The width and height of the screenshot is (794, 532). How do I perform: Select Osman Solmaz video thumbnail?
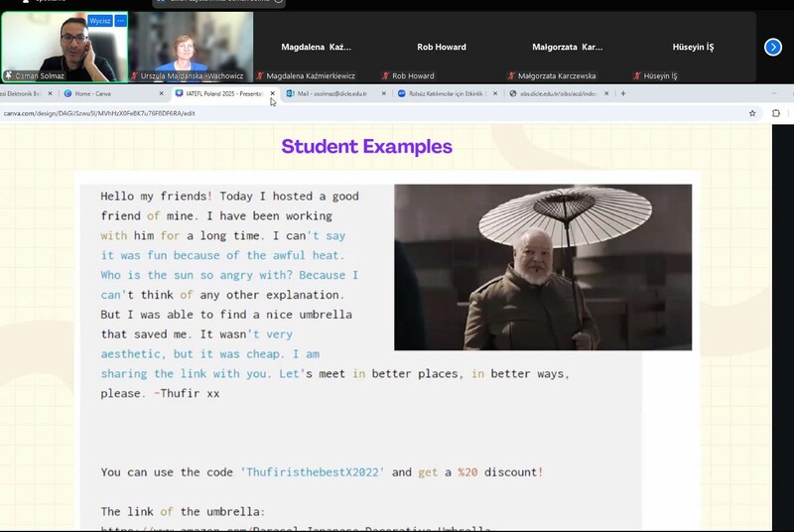click(65, 47)
